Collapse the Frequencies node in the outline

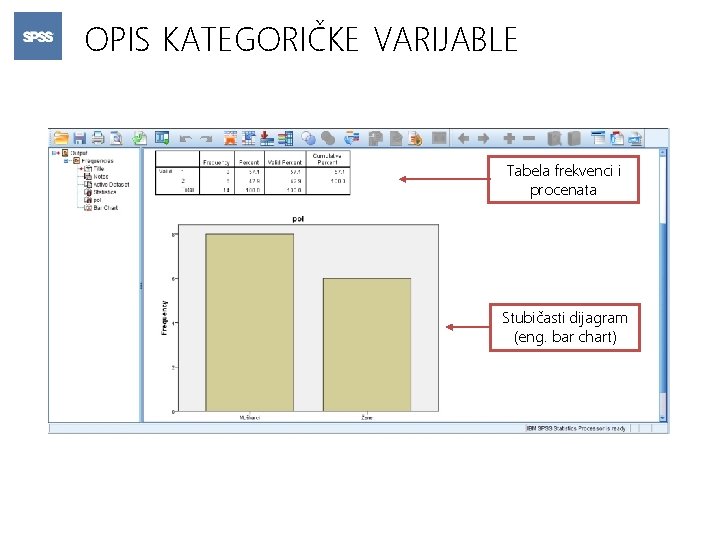(66, 161)
